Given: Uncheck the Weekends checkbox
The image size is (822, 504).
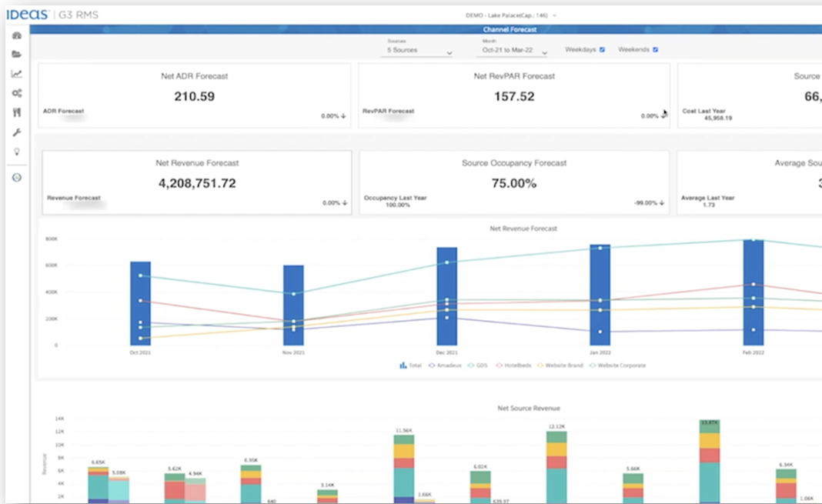Looking at the screenshot, I should tap(655, 50).
